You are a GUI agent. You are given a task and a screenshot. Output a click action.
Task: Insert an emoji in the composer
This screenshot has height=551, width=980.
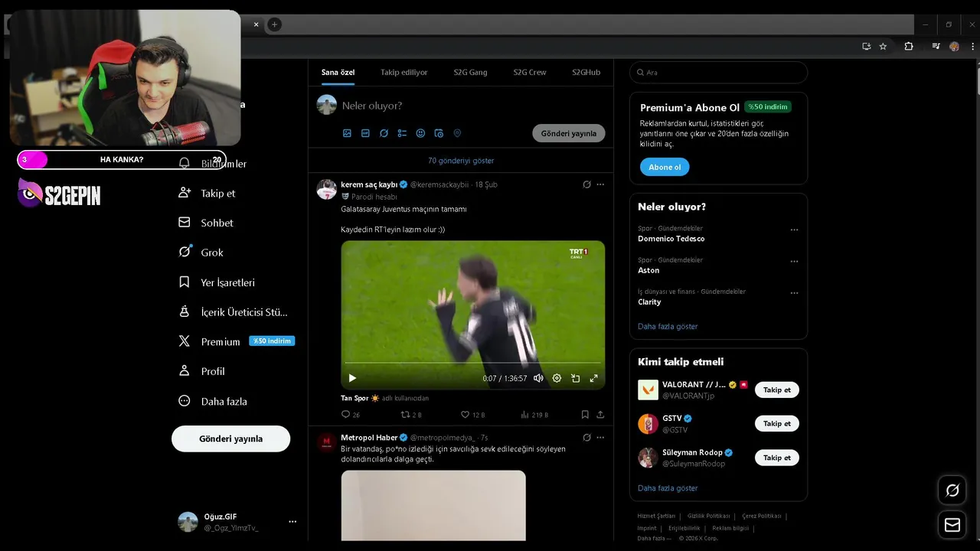pos(420,133)
